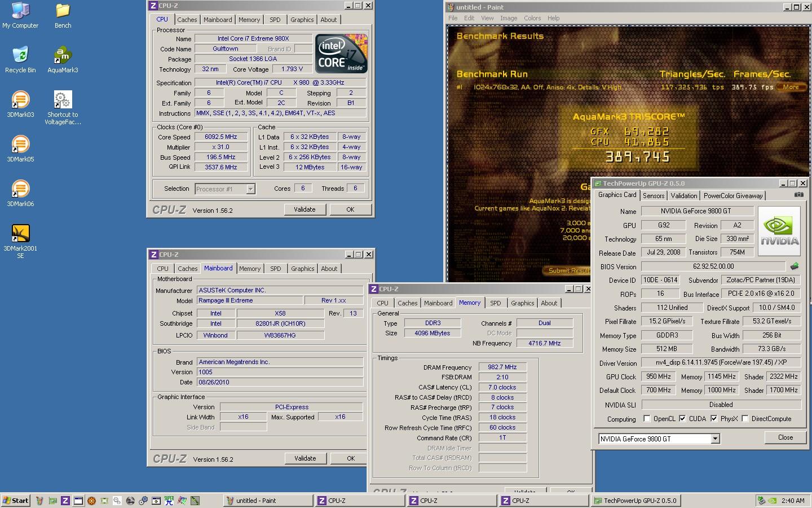Click the BIOS date 08/26/2010
812x508 pixels.
click(x=280, y=382)
